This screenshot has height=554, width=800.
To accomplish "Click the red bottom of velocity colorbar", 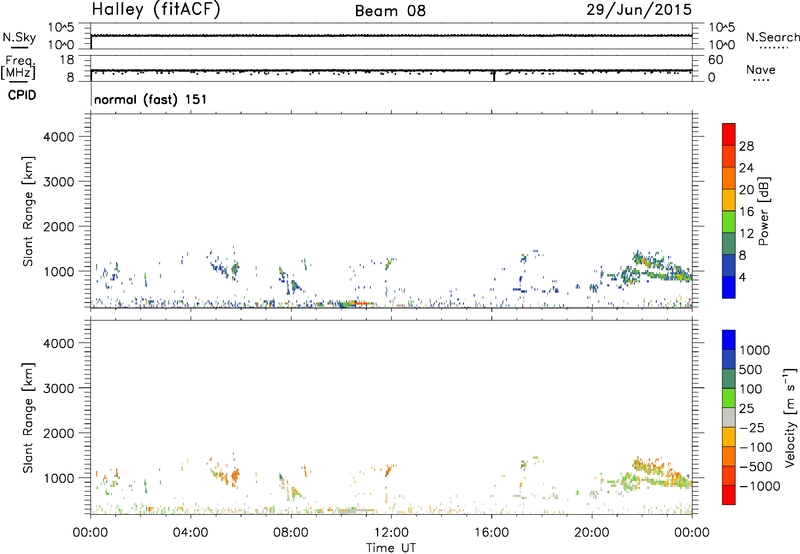I will 729,495.
